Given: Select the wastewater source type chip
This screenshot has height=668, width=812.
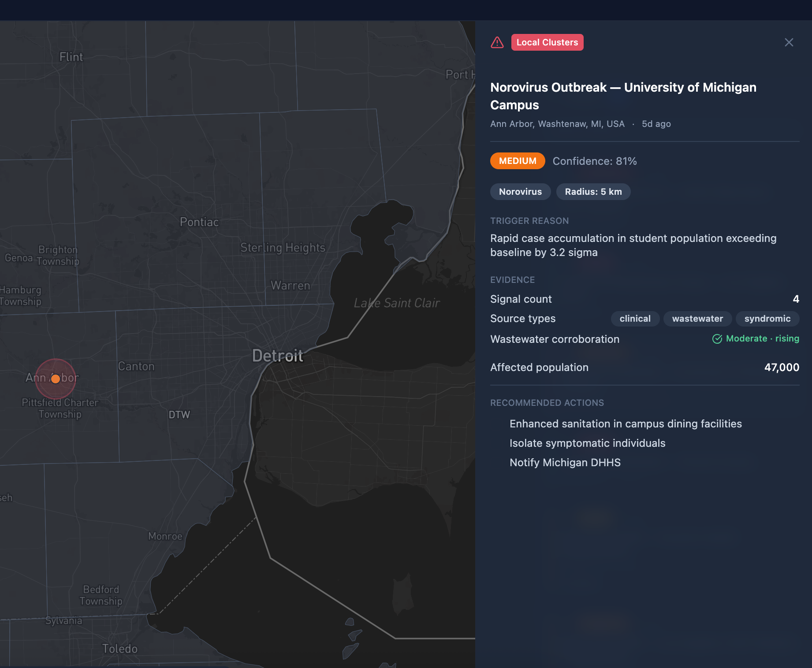Looking at the screenshot, I should [x=697, y=319].
